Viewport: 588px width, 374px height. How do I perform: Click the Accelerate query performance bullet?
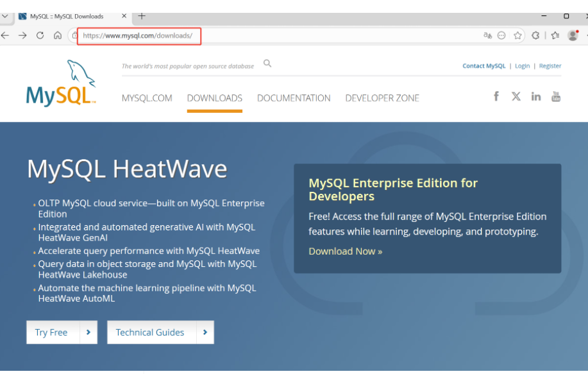tap(149, 251)
